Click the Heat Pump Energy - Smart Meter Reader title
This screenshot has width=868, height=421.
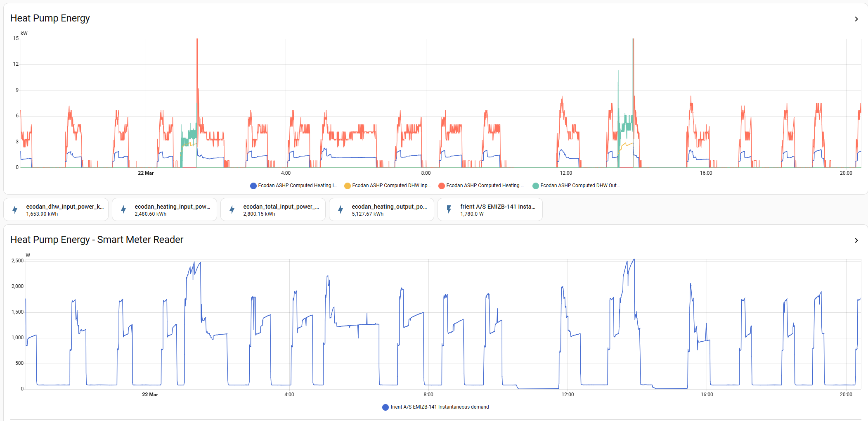97,240
